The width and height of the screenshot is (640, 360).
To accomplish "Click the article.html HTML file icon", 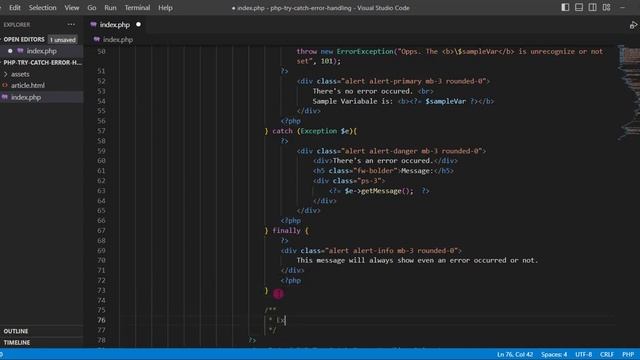I will [x=5, y=85].
